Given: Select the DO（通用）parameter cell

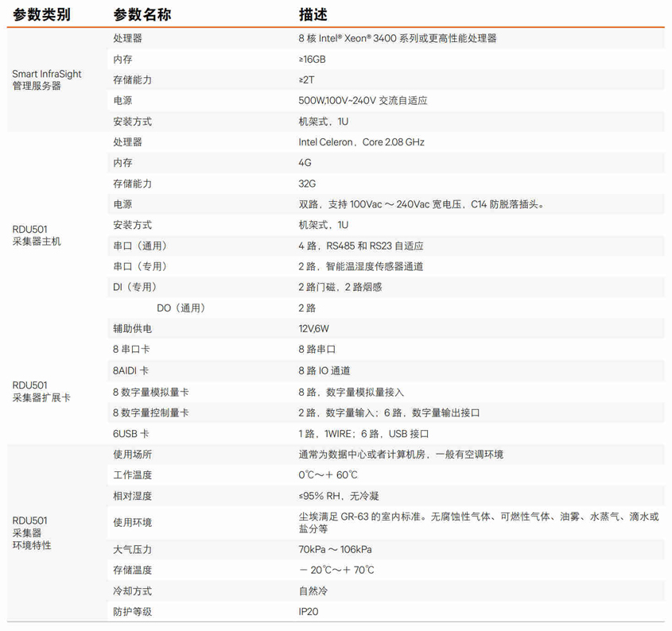Looking at the screenshot, I should tap(181, 308).
